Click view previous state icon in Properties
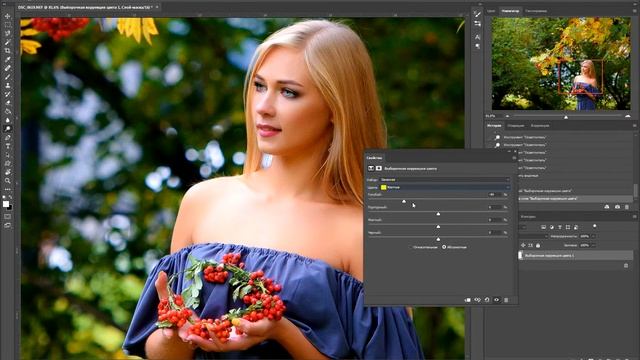This screenshot has width=640, height=360. point(477,300)
